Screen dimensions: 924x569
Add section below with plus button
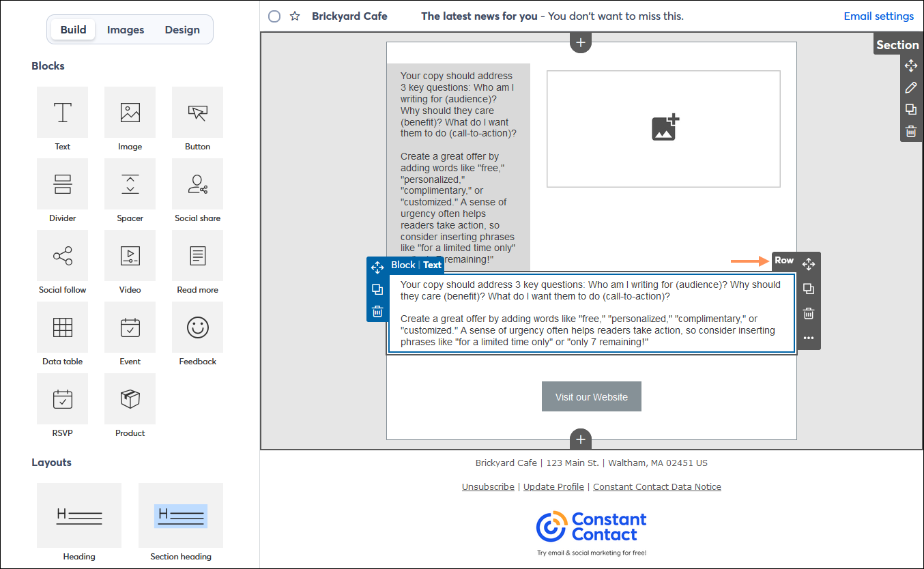[581, 439]
